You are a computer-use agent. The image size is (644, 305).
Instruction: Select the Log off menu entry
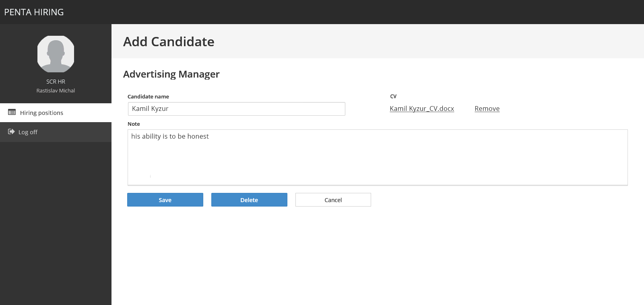pos(28,132)
